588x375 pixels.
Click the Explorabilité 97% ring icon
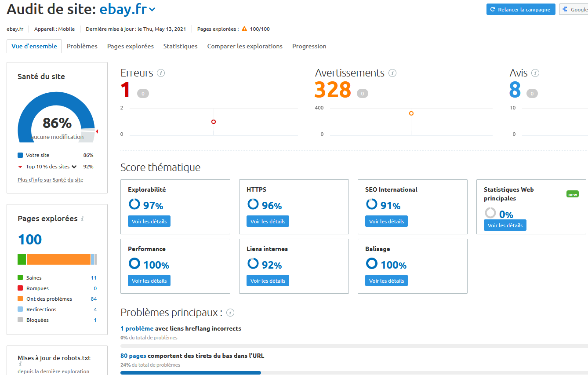point(134,204)
